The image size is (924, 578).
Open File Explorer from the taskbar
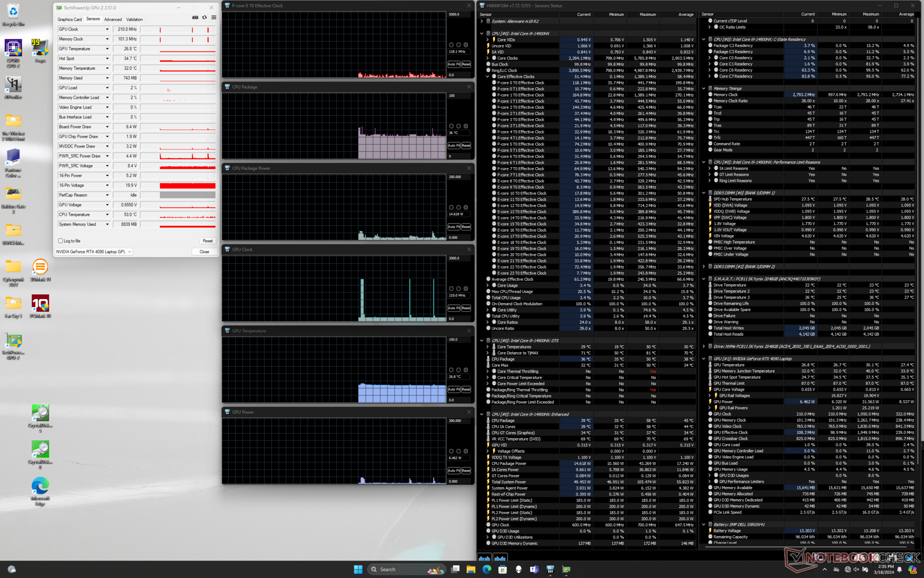point(471,569)
